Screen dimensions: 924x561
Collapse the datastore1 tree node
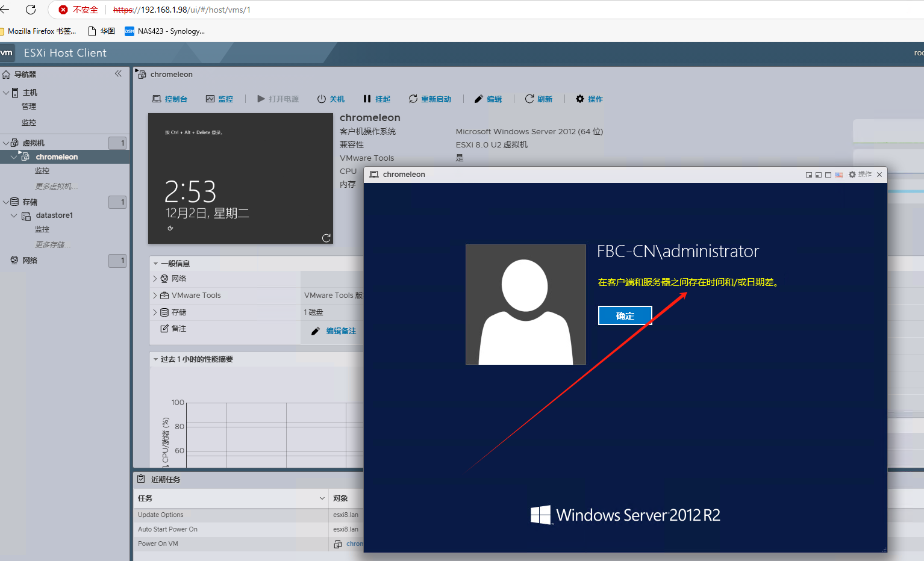pyautogui.click(x=14, y=215)
